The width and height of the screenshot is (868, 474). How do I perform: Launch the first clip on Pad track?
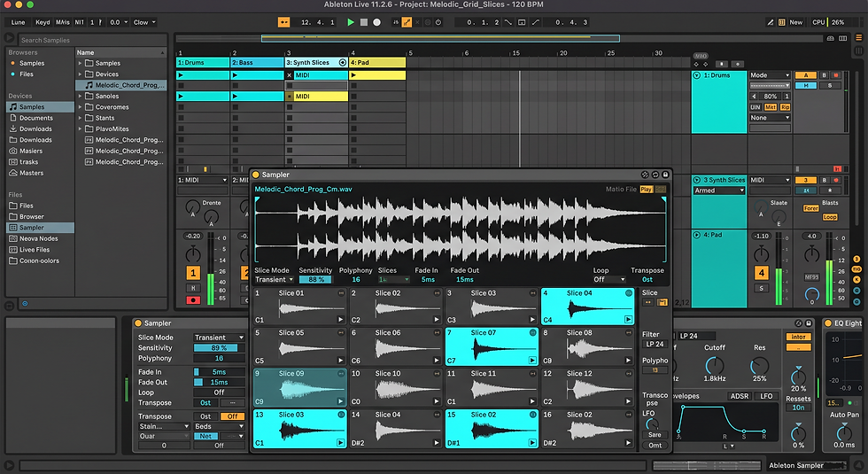click(x=353, y=75)
